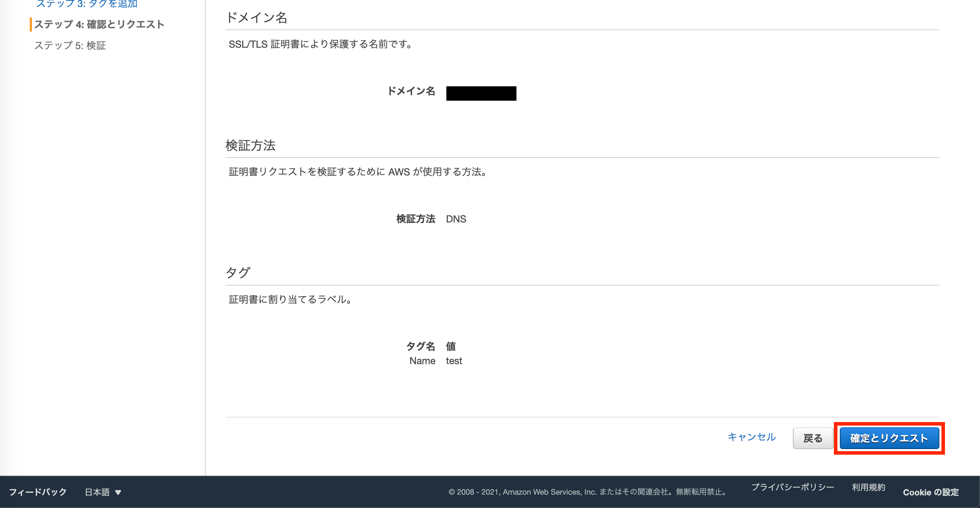Expand the 日本語 language dropdown arrow
Viewport: 980px width, 508px height.
(x=118, y=492)
